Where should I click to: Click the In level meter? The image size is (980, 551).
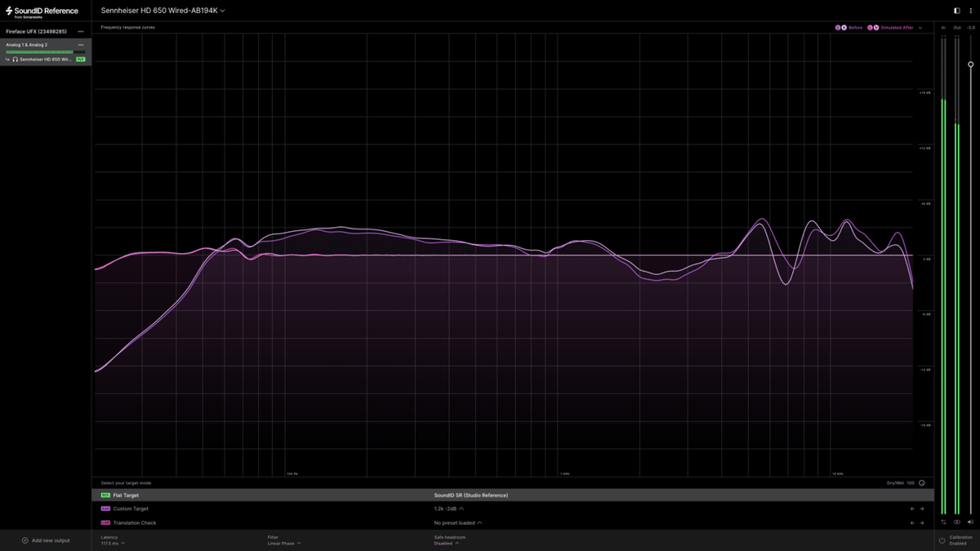pos(944,276)
